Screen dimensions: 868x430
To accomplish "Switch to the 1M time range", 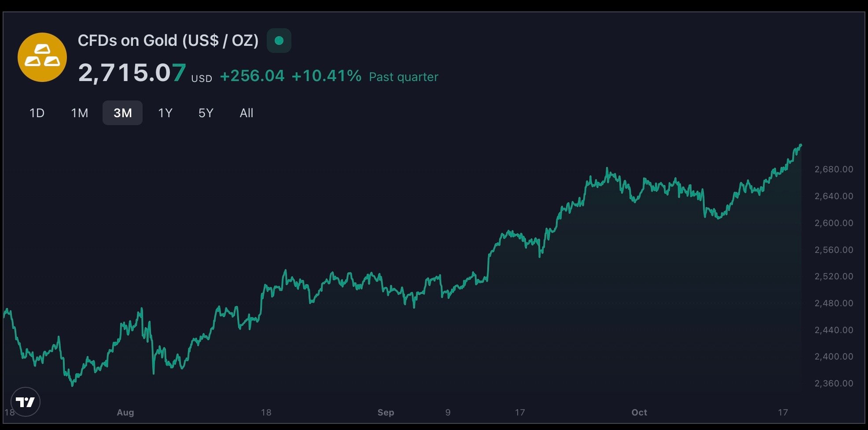I will (80, 113).
